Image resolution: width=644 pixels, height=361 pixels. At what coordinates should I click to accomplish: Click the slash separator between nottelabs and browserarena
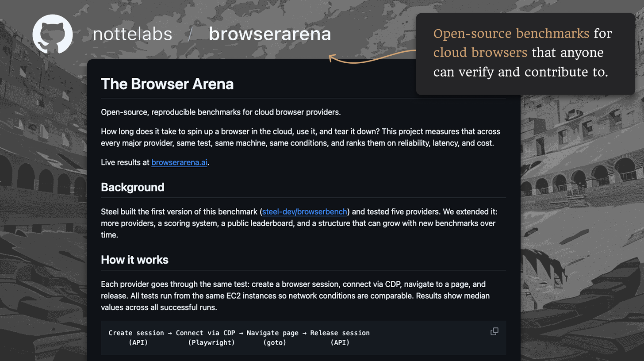(189, 34)
